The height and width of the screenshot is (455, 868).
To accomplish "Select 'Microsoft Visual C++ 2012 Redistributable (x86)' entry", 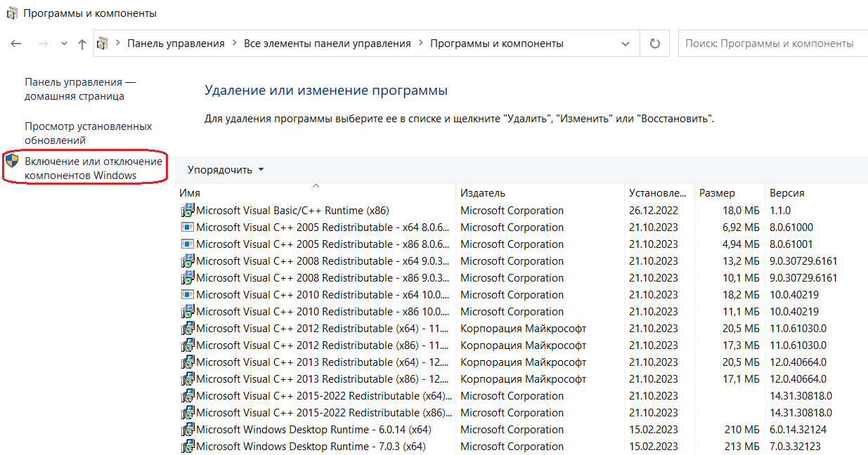I will [x=323, y=345].
